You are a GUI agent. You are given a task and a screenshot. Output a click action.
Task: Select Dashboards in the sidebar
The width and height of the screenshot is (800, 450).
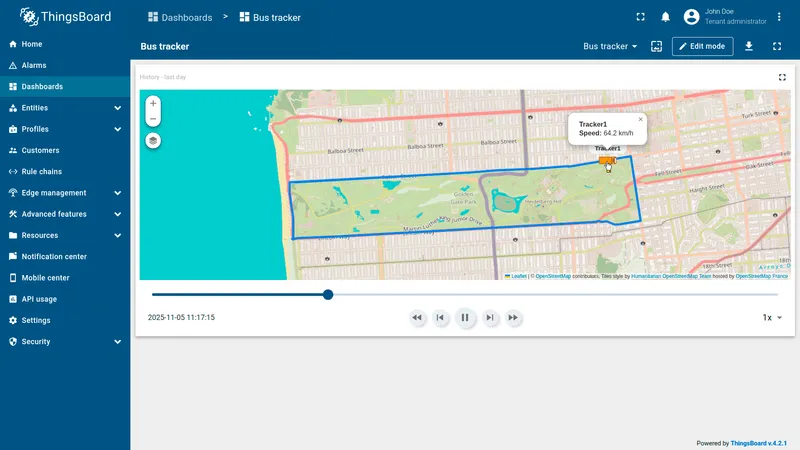(x=65, y=87)
